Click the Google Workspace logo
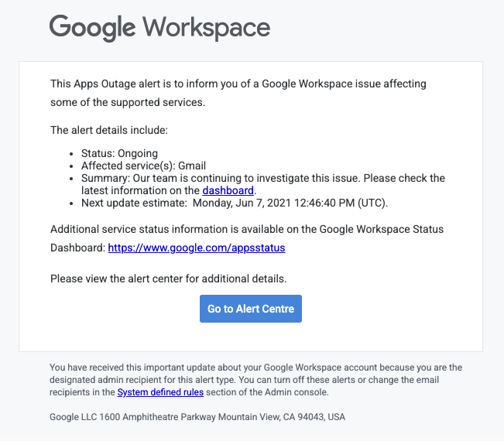The width and height of the screenshot is (504, 441). tap(159, 28)
